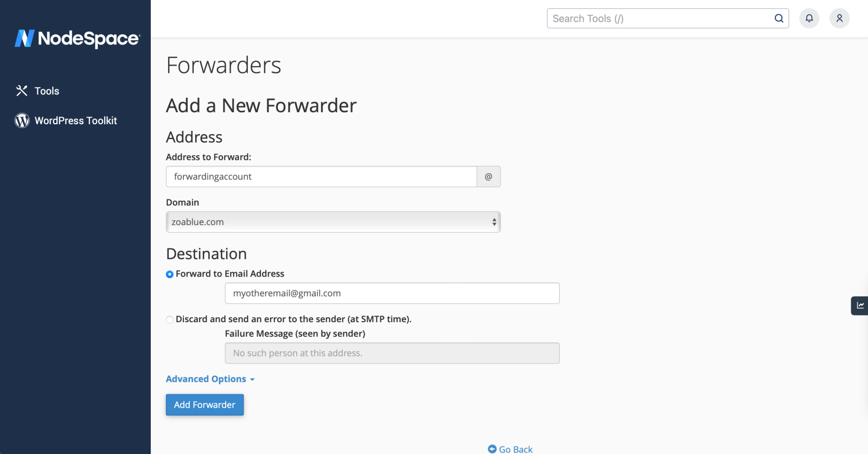
Task: Click the Add Forwarder button
Action: [205, 405]
